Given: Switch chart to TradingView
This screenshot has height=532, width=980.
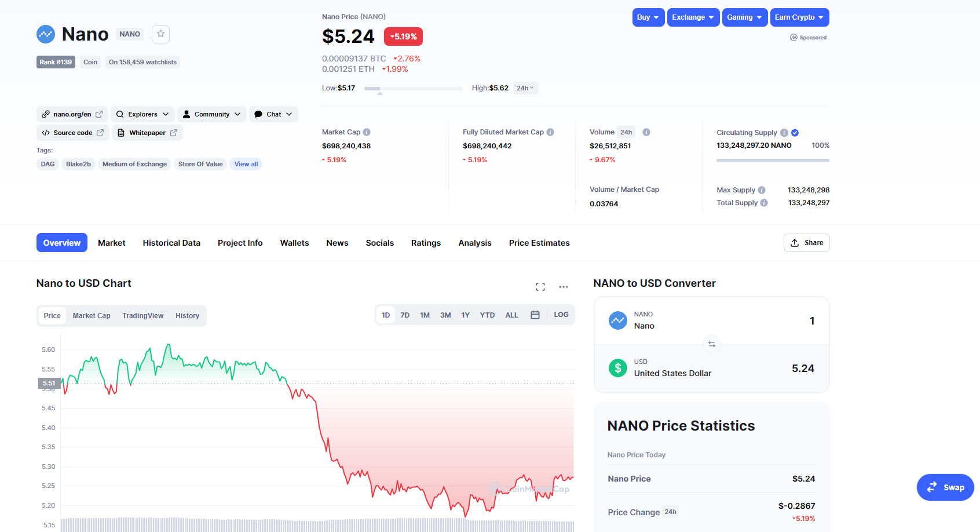Looking at the screenshot, I should point(143,316).
